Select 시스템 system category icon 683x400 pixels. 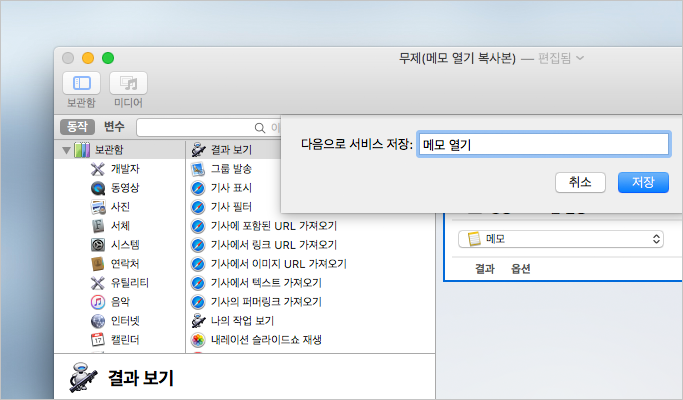point(98,245)
